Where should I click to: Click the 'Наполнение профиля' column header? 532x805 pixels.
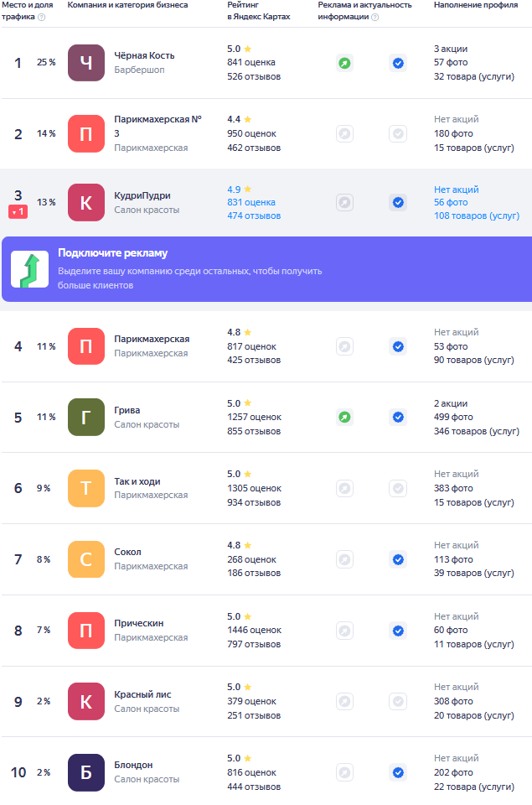click(x=476, y=5)
